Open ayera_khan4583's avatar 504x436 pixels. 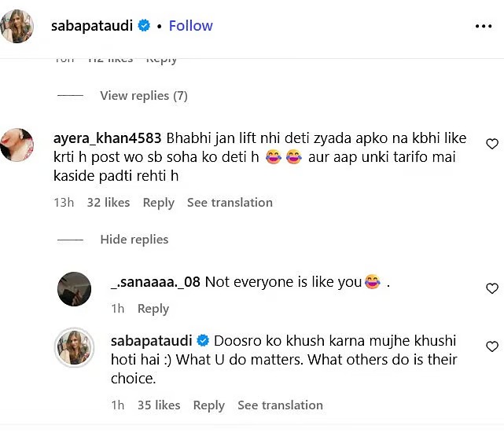(17, 145)
